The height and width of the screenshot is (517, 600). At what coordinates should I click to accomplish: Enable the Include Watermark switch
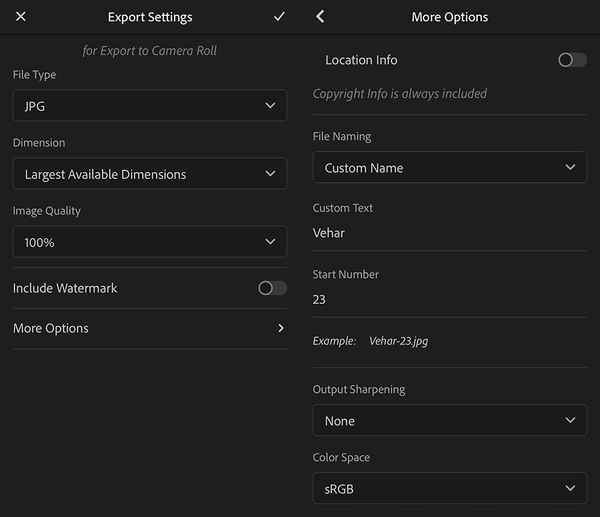[x=272, y=288]
